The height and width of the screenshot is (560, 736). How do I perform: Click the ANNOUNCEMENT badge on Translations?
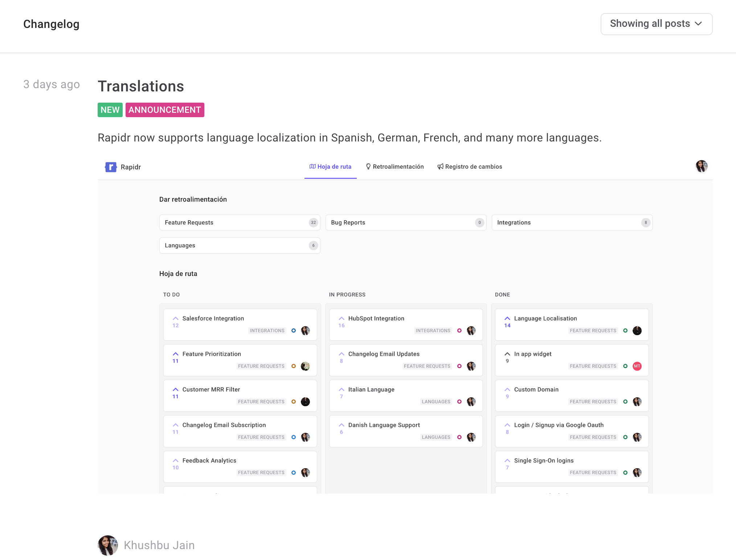(164, 110)
